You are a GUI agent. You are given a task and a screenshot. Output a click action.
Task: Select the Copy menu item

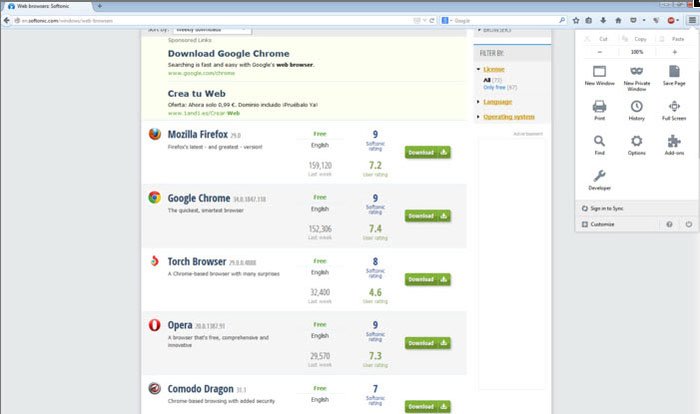click(x=640, y=39)
